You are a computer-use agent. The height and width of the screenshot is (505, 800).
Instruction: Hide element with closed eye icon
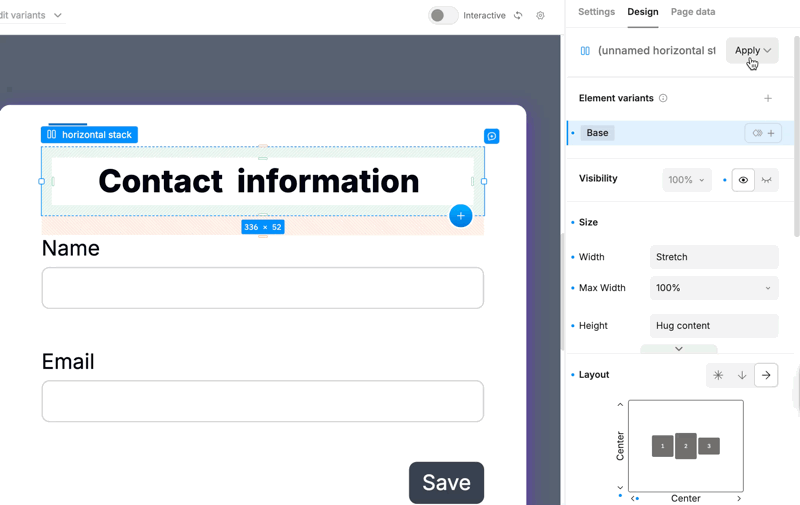pyautogui.click(x=767, y=180)
